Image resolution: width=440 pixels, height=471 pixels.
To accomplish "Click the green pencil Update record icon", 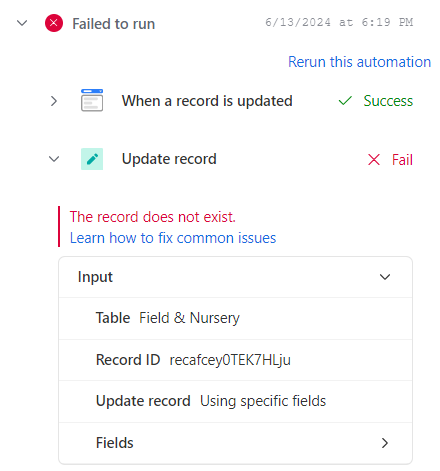I will click(92, 159).
